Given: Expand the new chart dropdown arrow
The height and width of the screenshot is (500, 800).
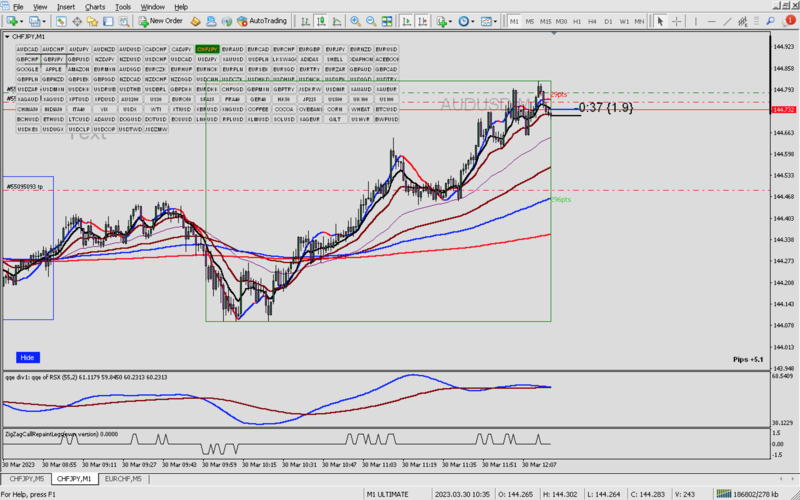Looking at the screenshot, I should click(x=21, y=21).
